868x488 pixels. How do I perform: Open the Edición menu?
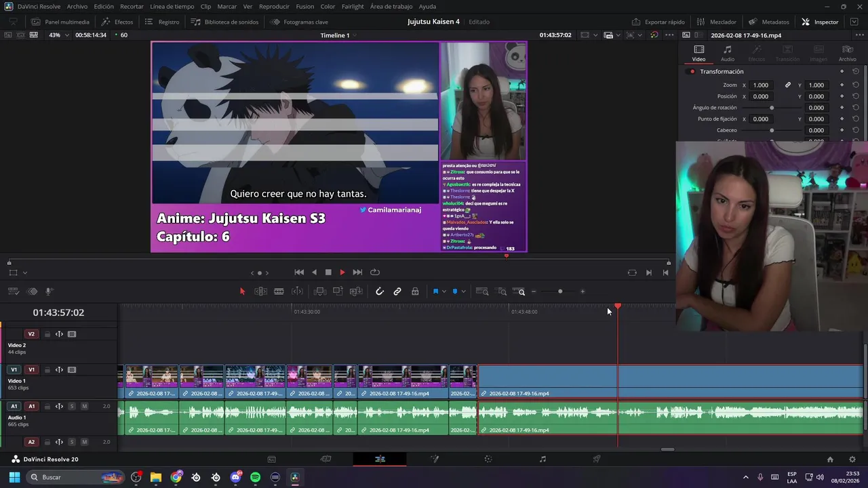(104, 6)
